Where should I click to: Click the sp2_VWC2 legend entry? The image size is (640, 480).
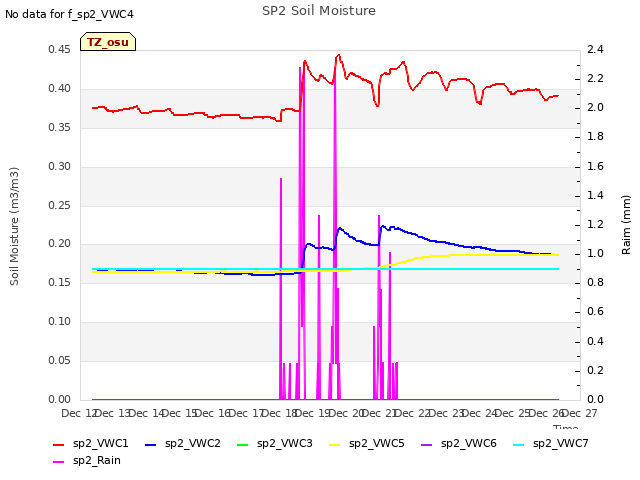point(183,444)
